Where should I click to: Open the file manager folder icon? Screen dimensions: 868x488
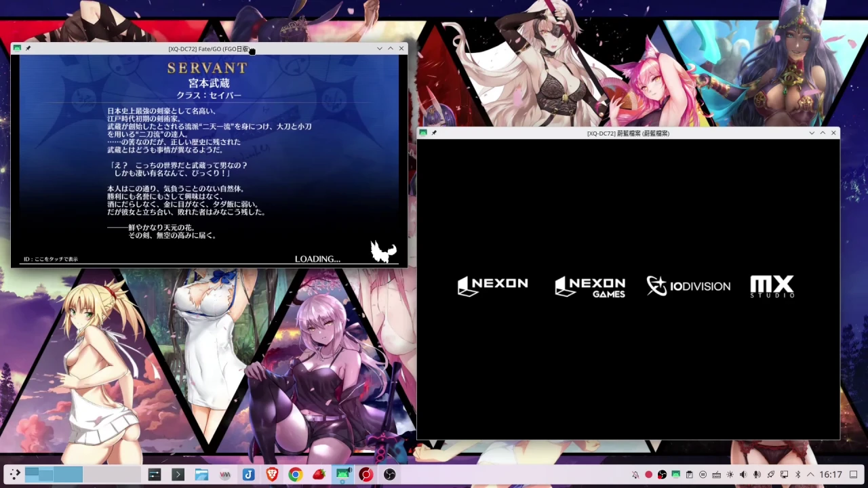point(201,475)
